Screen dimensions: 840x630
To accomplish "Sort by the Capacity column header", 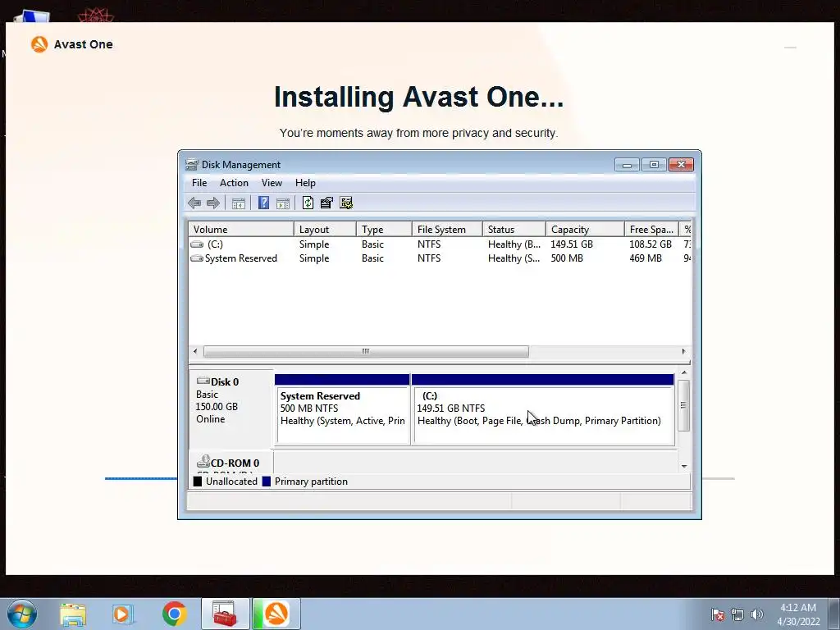I will pos(585,230).
